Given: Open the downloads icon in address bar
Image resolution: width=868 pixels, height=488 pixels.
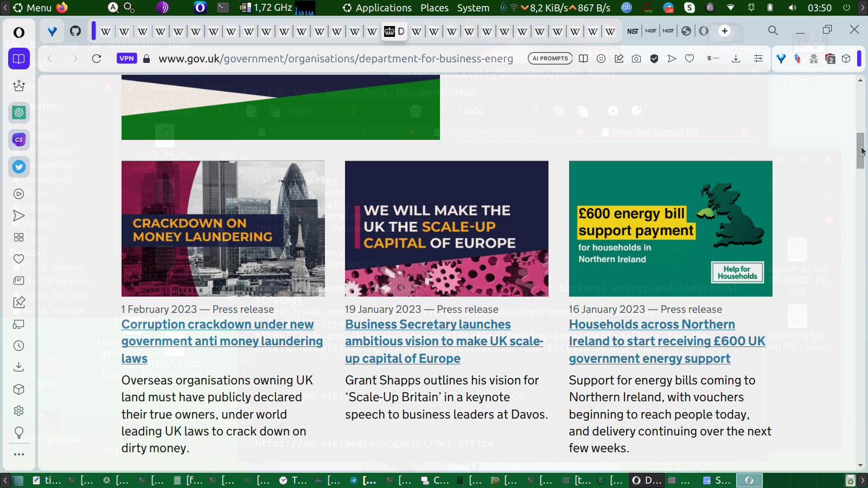Looking at the screenshot, I should [x=736, y=59].
